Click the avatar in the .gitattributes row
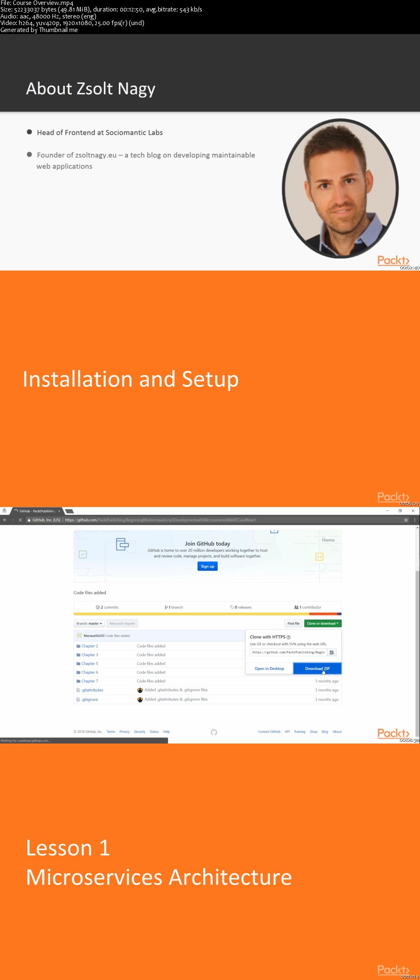The width and height of the screenshot is (420, 980). [140, 690]
